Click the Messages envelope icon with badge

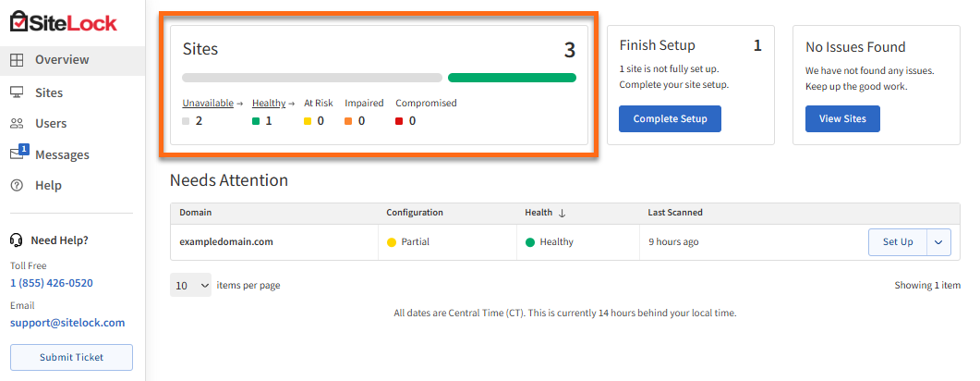[x=18, y=154]
